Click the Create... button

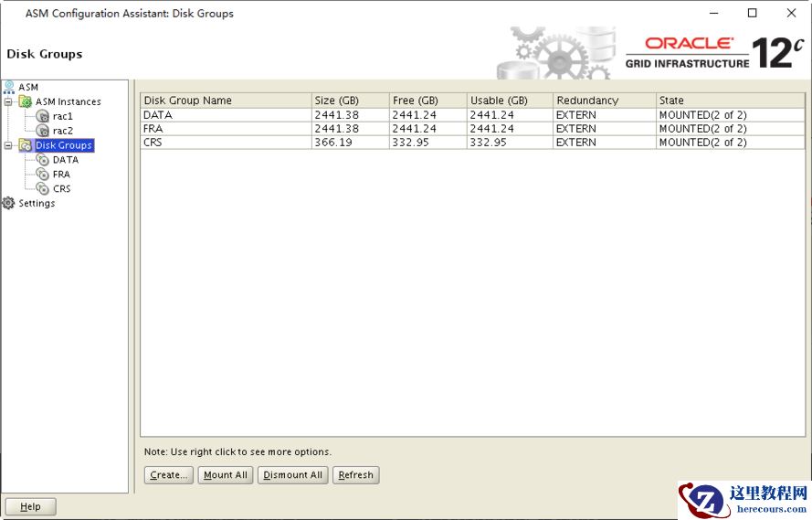click(169, 475)
